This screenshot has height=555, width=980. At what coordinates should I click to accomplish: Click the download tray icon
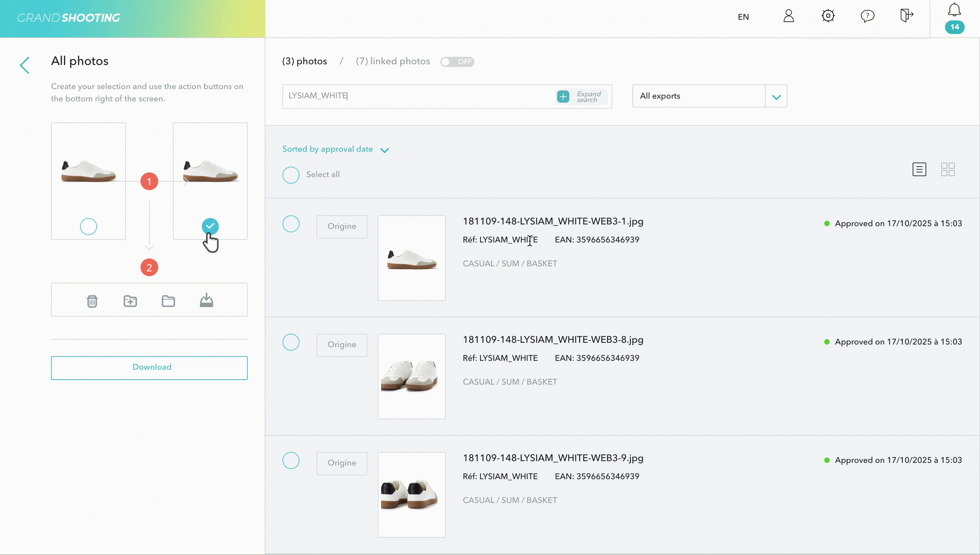206,300
